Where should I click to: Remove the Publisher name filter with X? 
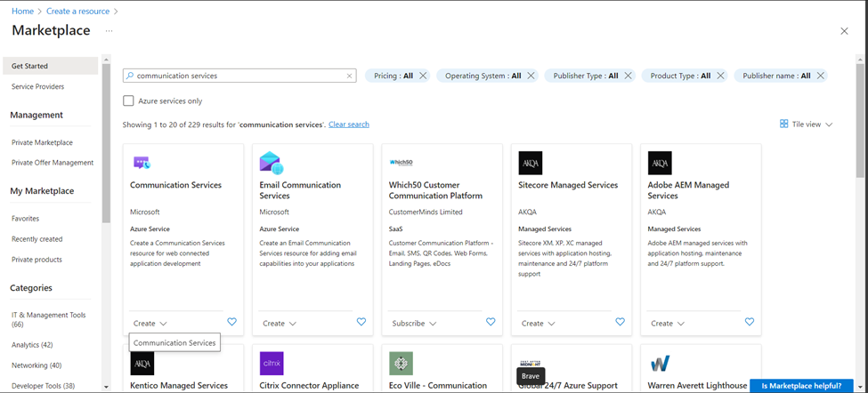pyautogui.click(x=821, y=76)
